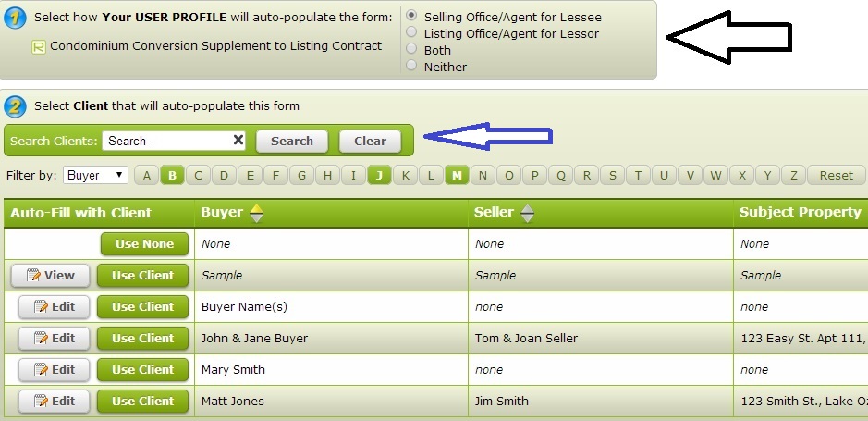Filter clients by letter J
Image resolution: width=868 pixels, height=421 pixels.
[x=379, y=175]
